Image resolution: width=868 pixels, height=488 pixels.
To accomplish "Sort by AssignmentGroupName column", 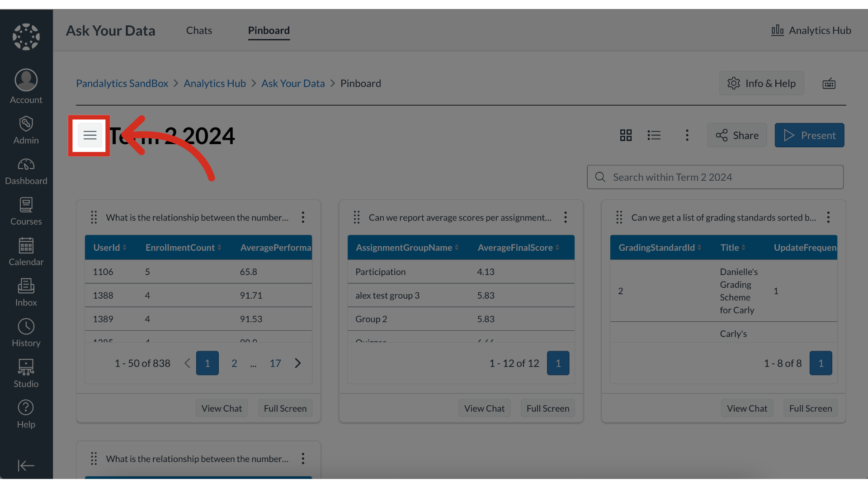I will click(407, 248).
